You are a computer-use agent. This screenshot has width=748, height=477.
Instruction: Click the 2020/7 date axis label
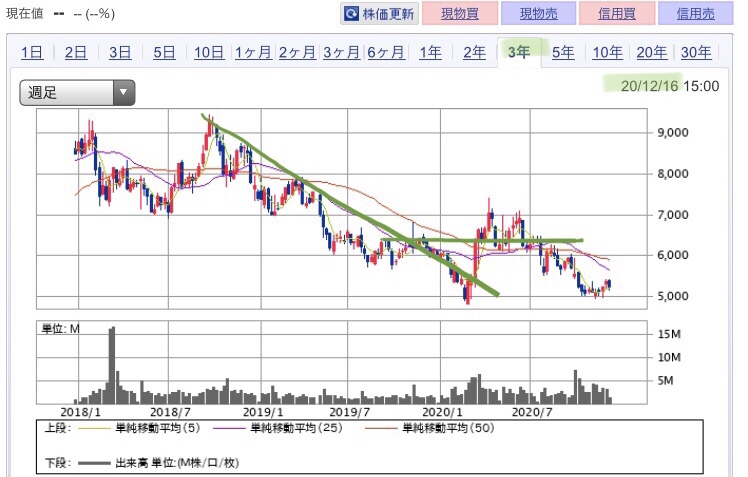point(531,412)
